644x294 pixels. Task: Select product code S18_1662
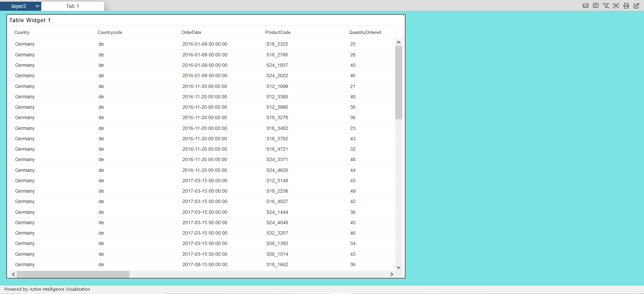[277, 264]
